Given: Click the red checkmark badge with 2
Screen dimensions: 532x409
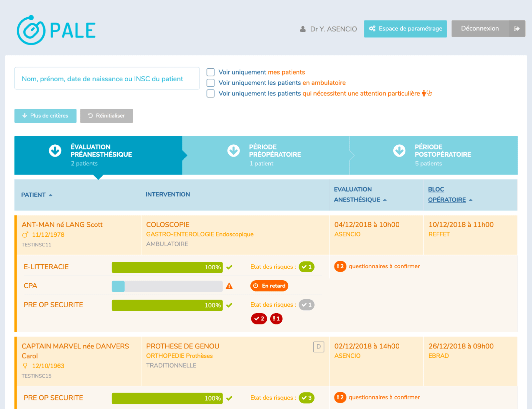Looking at the screenshot, I should 259,319.
